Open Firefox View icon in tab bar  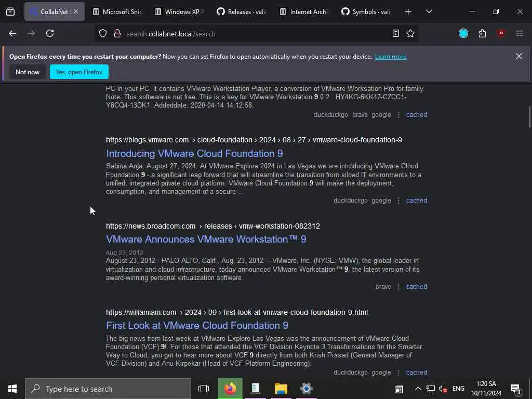tap(10, 11)
